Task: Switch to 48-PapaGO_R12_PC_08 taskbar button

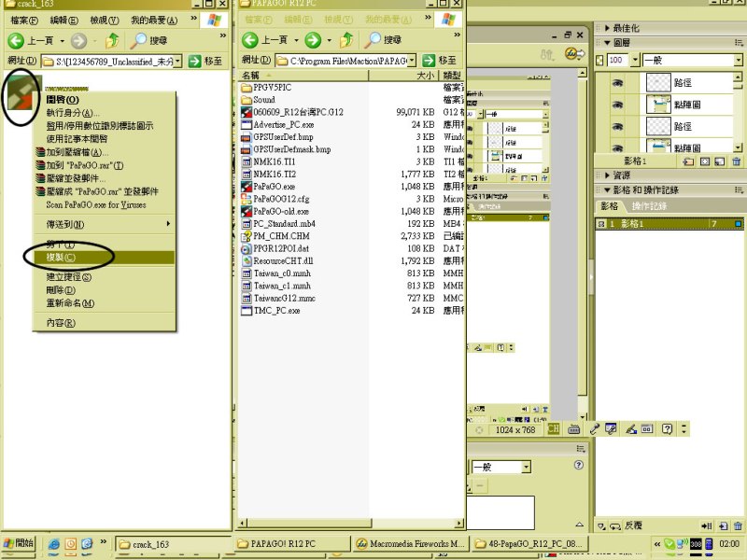Action: pyautogui.click(x=529, y=543)
